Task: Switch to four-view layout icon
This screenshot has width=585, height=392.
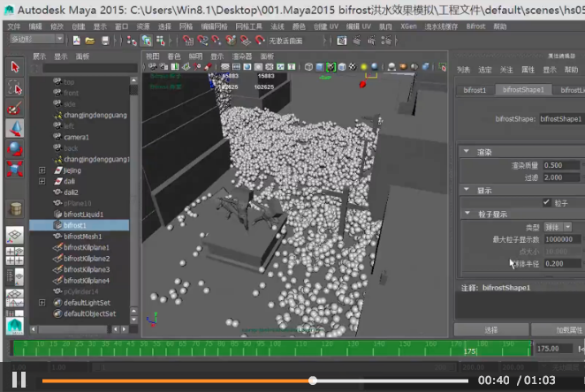Action: [x=15, y=256]
